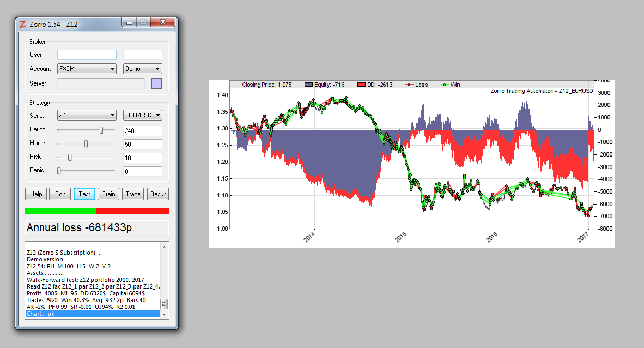Close the Zorro window
This screenshot has height=348, width=644.
point(163,22)
